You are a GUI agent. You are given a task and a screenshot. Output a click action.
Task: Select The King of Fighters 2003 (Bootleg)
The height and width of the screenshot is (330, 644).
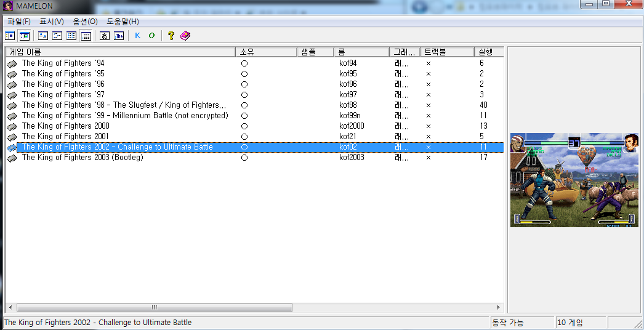pyautogui.click(x=83, y=158)
